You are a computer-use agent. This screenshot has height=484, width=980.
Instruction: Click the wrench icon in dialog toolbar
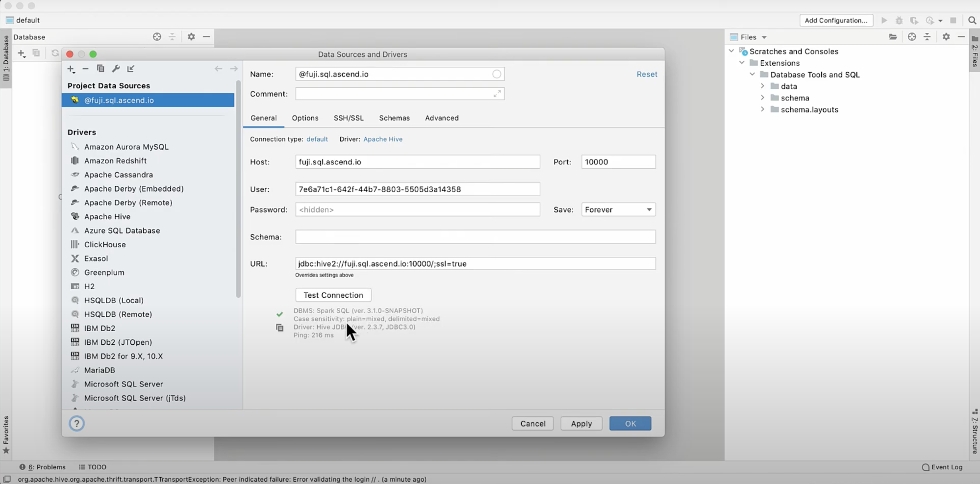116,69
